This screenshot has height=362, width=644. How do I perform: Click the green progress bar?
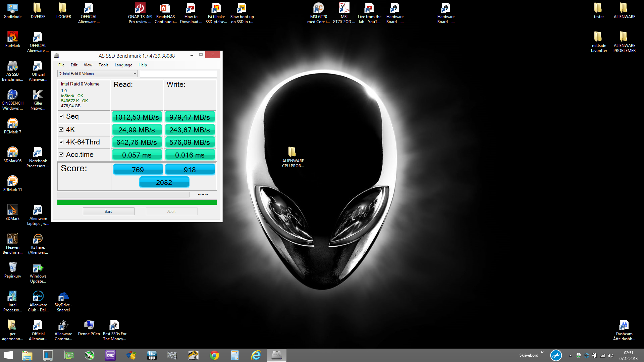[137, 202]
